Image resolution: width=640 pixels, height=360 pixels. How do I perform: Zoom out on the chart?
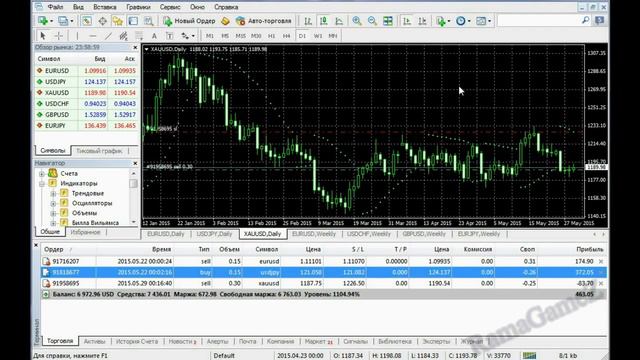pyautogui.click(x=372, y=21)
